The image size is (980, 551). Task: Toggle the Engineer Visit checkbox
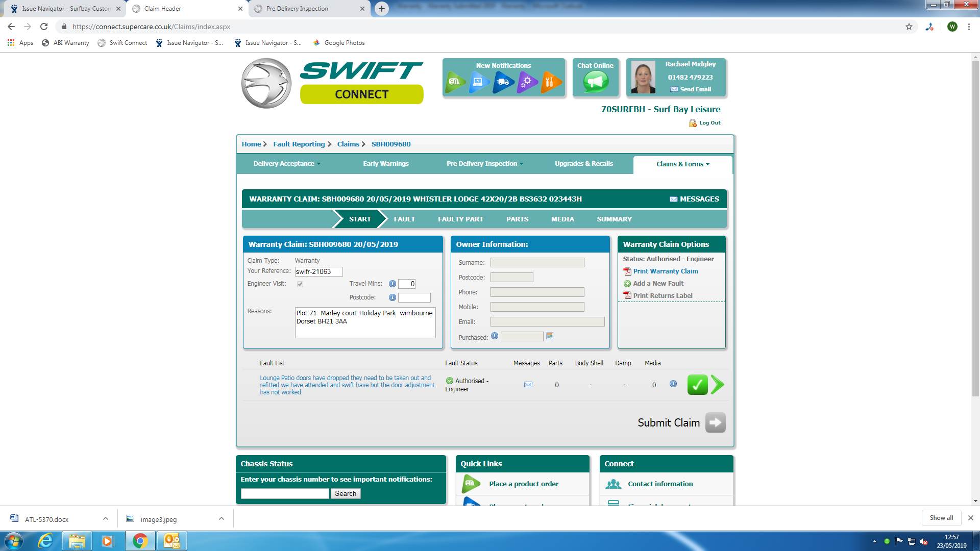tap(300, 284)
